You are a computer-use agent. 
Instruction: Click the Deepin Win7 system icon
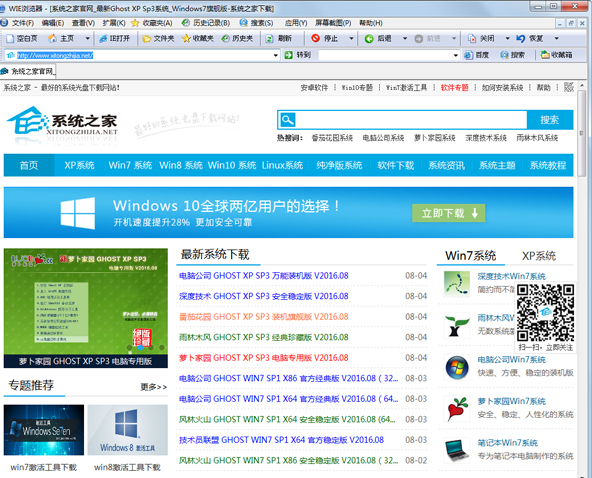[457, 283]
